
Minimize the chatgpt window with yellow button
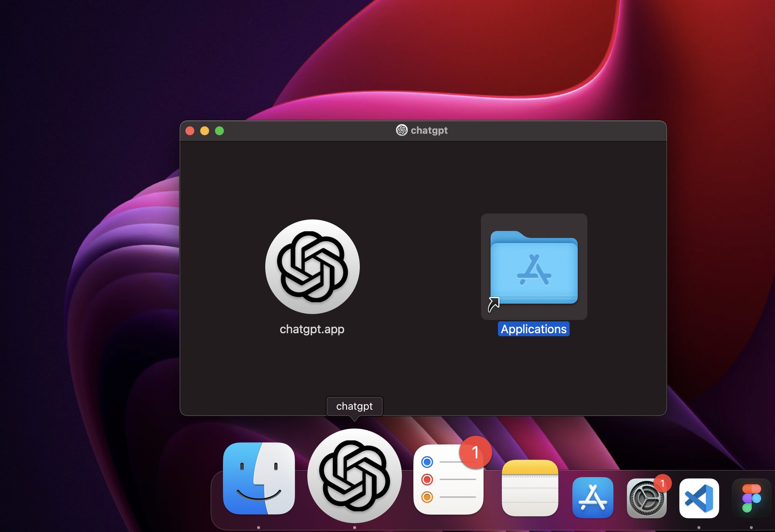(205, 131)
